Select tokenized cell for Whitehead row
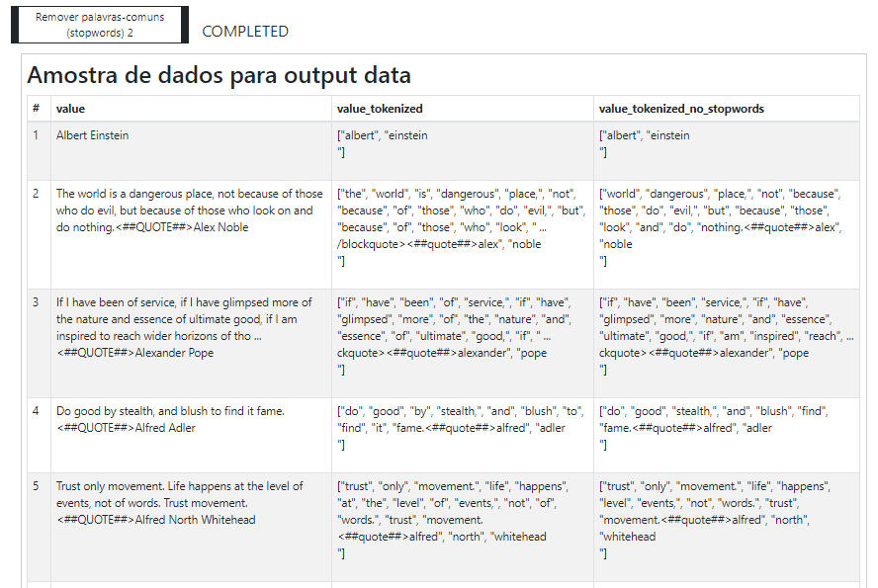 click(463, 527)
